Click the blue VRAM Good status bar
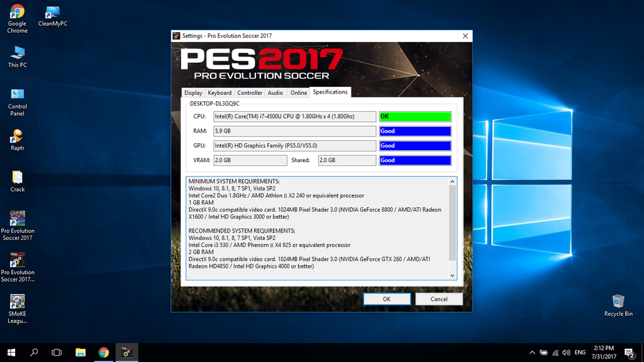Viewport: 644px width, 362px height. click(x=415, y=160)
